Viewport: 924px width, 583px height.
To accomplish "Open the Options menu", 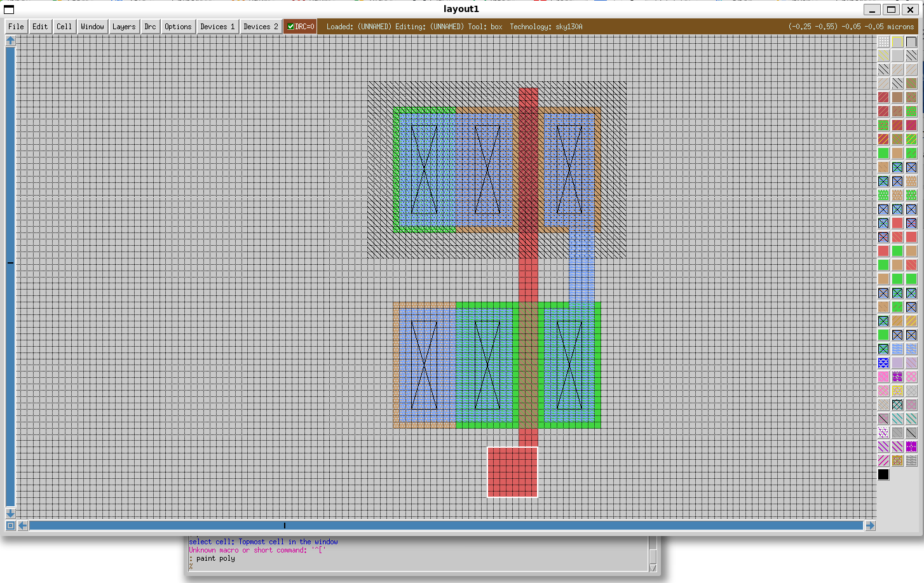I will point(178,27).
